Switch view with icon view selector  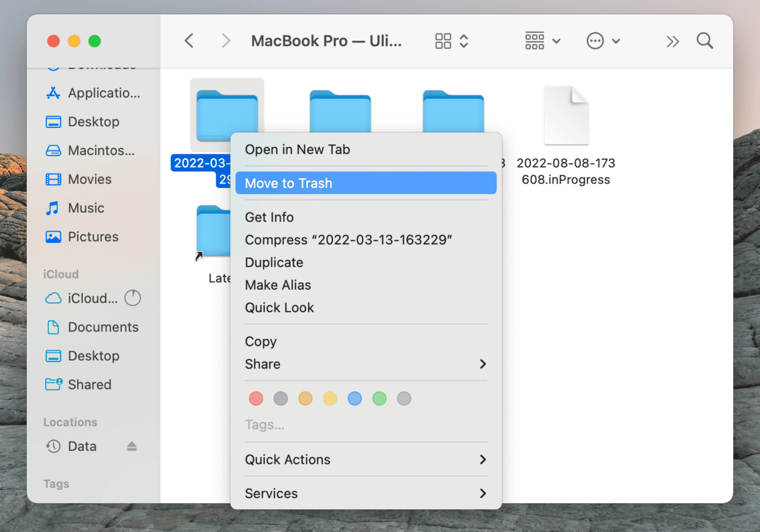pyautogui.click(x=451, y=41)
